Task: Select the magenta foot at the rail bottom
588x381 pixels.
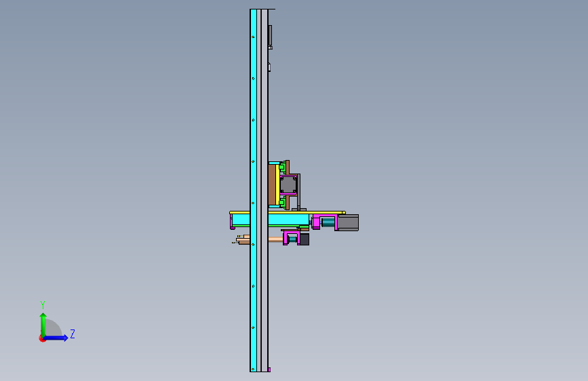Action: (269, 369)
